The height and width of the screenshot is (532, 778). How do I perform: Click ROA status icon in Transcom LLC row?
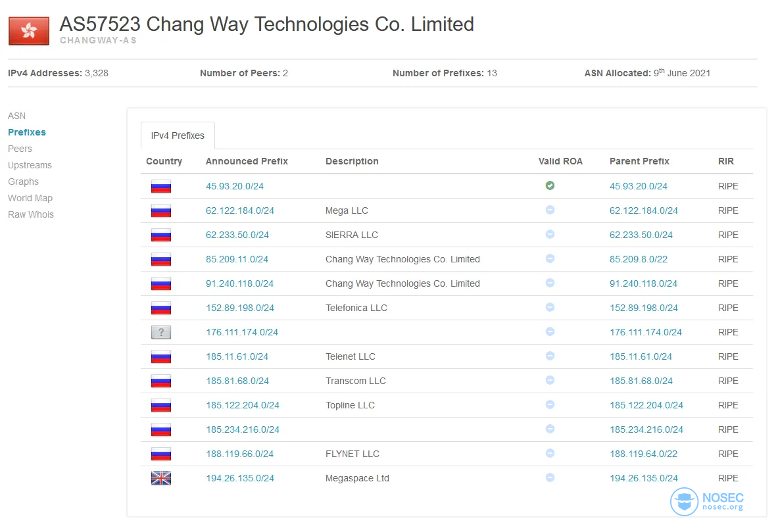pos(550,380)
